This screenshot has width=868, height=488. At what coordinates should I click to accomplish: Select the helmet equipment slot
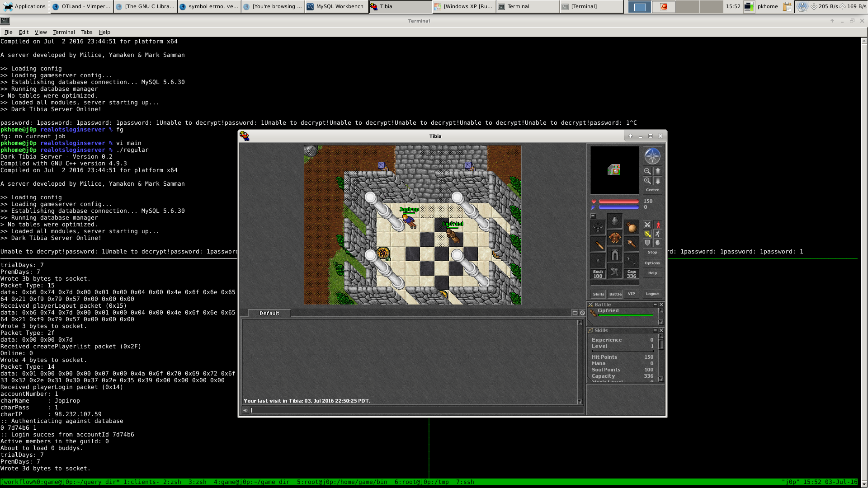(x=614, y=221)
